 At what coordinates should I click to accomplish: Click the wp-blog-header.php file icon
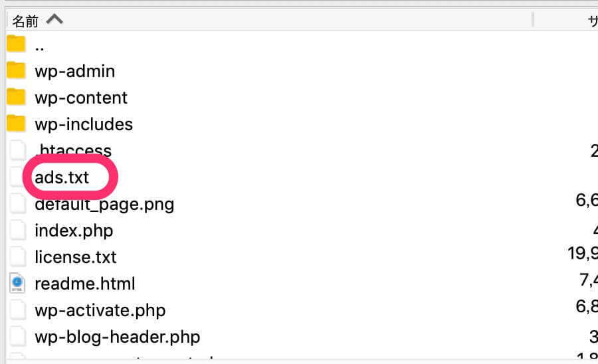[x=17, y=337]
